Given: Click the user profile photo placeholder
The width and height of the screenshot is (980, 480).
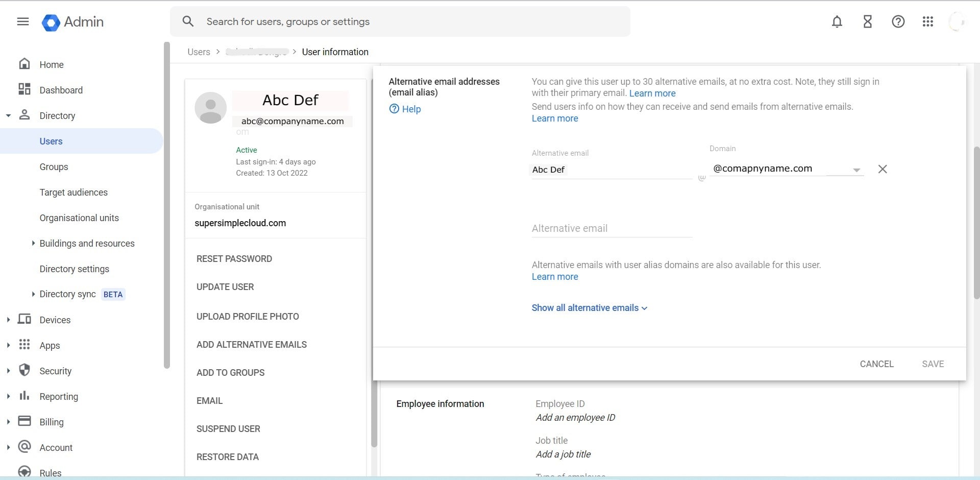Looking at the screenshot, I should pos(210,108).
